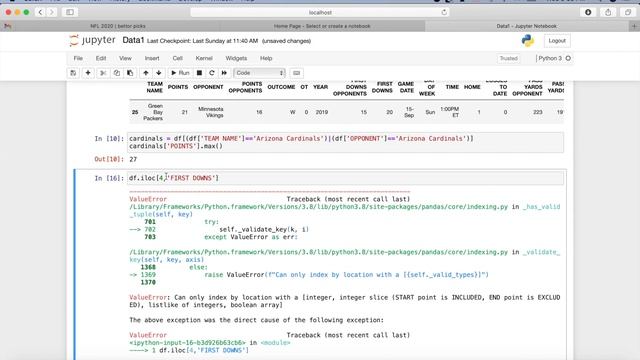640x360 pixels.
Task: Open the File menu
Action: pyautogui.click(x=78, y=58)
